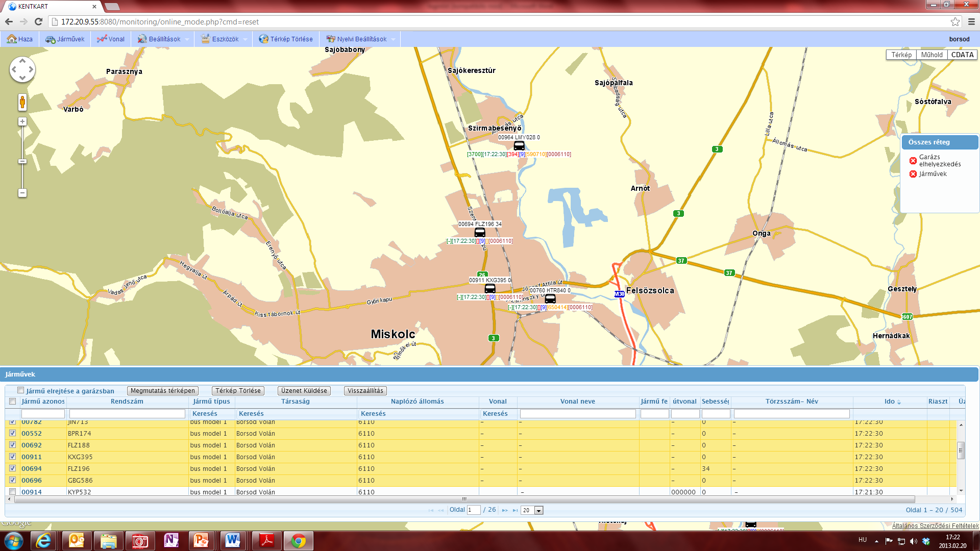Uncheck the row 00911 checkbox

click(13, 457)
